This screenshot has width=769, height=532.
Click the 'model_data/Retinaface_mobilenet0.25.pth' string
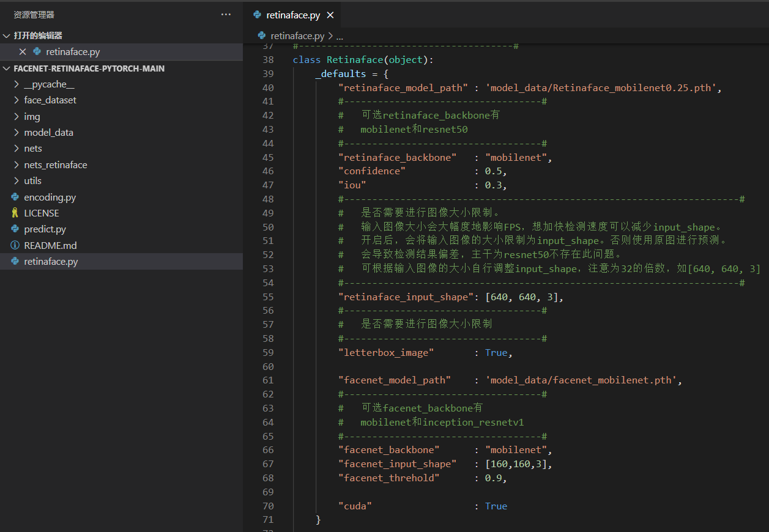(x=601, y=87)
